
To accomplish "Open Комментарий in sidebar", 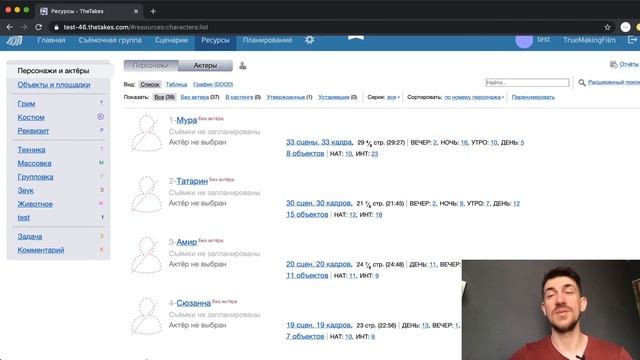I will tap(41, 250).
